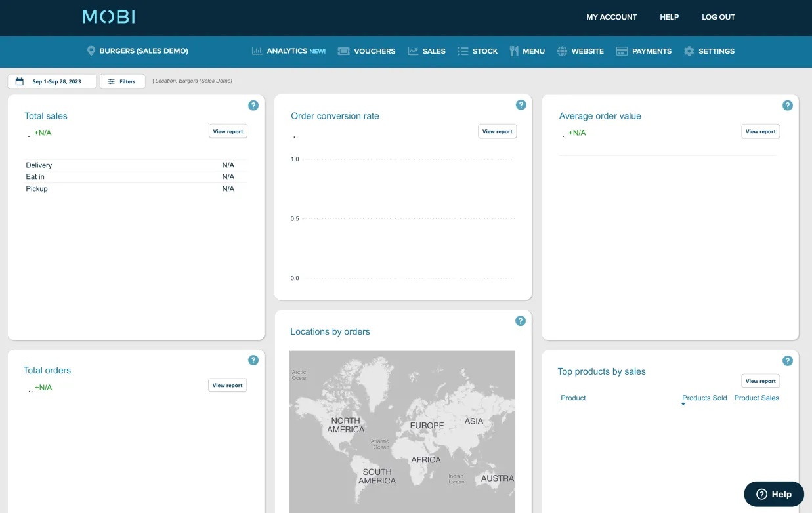This screenshot has width=812, height=513.
Task: View report for Total sales
Action: coord(228,131)
